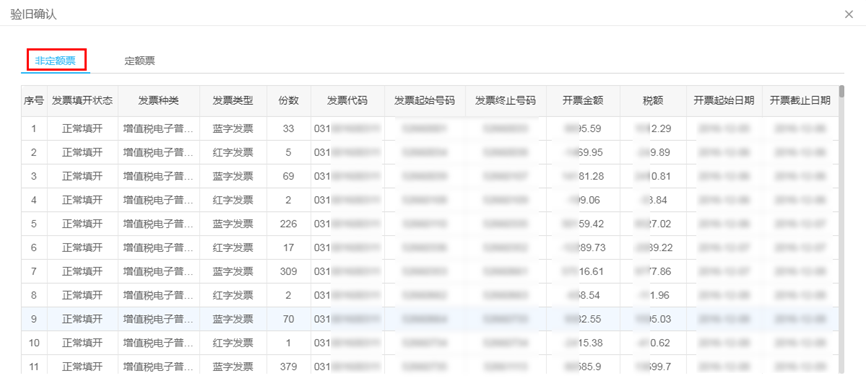This screenshot has height=392, width=867.
Task: Click the 税额 column header
Action: click(653, 101)
